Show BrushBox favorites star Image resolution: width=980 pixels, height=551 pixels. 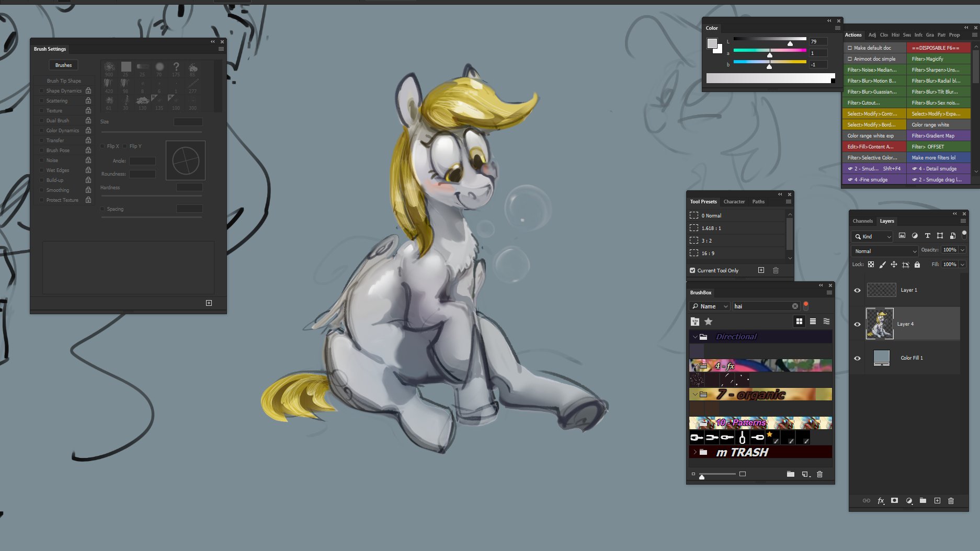tap(709, 322)
